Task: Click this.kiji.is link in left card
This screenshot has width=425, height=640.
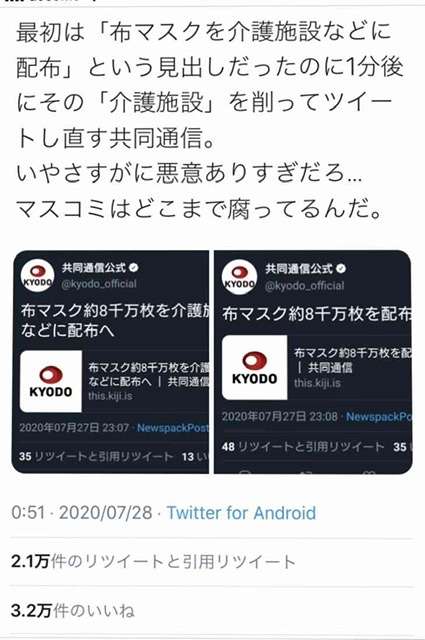Action: tap(110, 396)
